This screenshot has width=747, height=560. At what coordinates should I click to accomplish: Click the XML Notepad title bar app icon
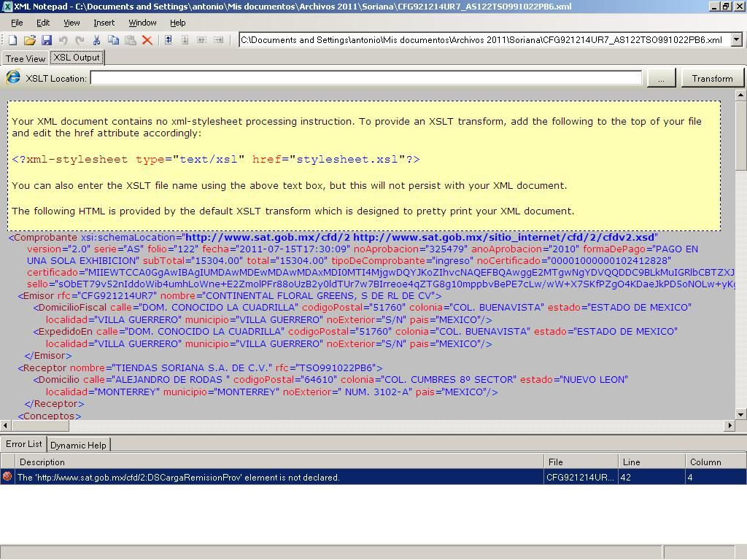[x=7, y=6]
